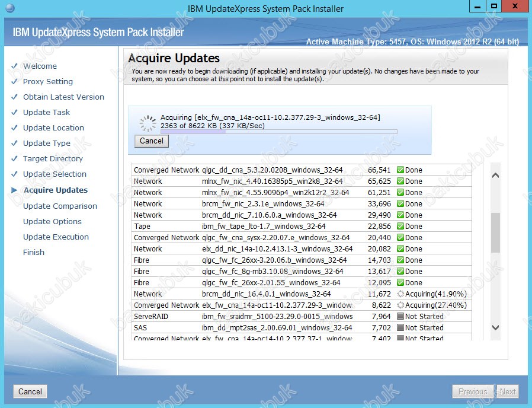This screenshot has width=532, height=408.
Task: Click the Previous button
Action: coord(473,391)
